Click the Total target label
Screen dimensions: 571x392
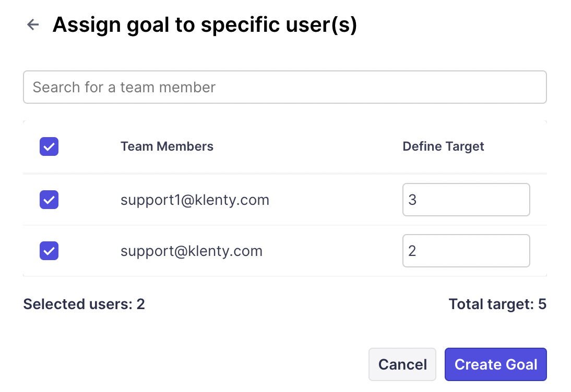[491, 304]
